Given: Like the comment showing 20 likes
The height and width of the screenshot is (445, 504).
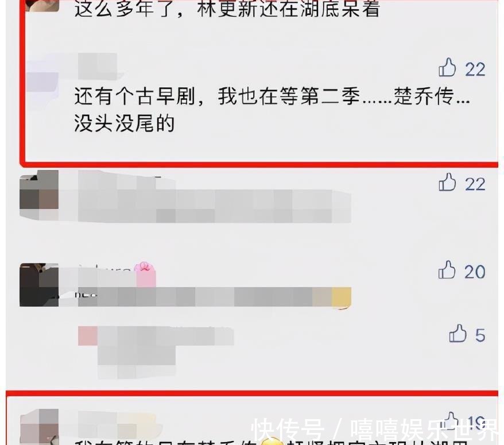Looking at the screenshot, I should [x=447, y=269].
